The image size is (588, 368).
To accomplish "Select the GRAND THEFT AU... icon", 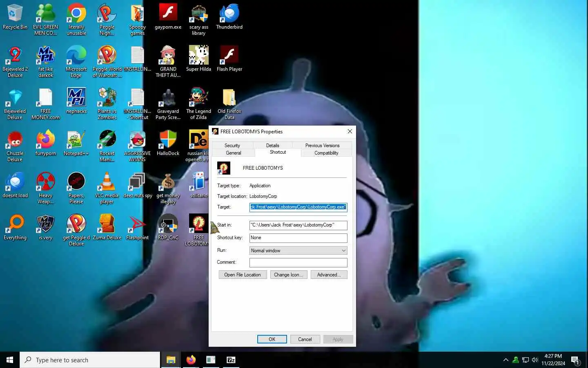I will 168,61.
